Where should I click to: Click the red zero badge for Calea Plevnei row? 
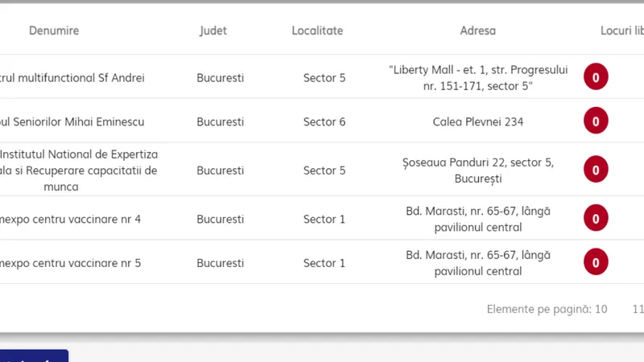coord(596,121)
